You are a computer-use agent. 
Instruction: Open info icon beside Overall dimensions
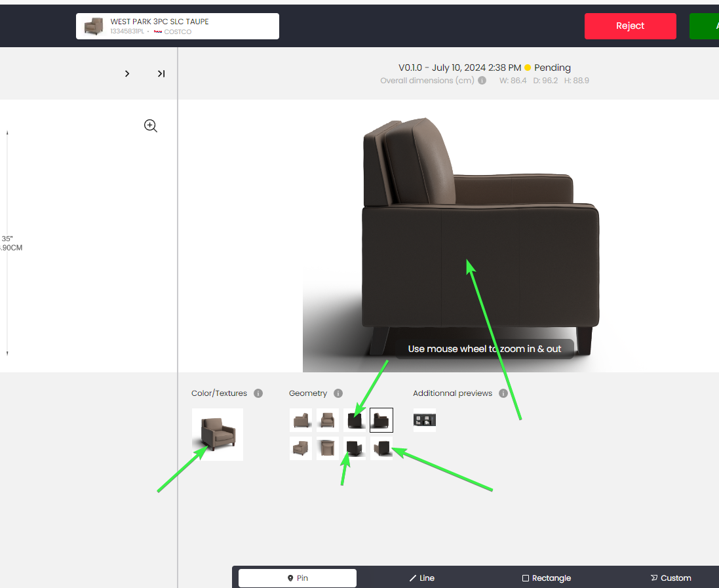(x=482, y=80)
